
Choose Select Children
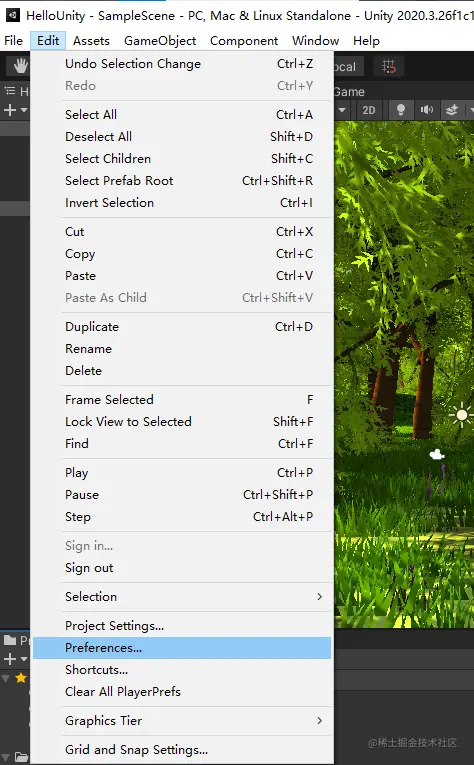pyautogui.click(x=182, y=158)
